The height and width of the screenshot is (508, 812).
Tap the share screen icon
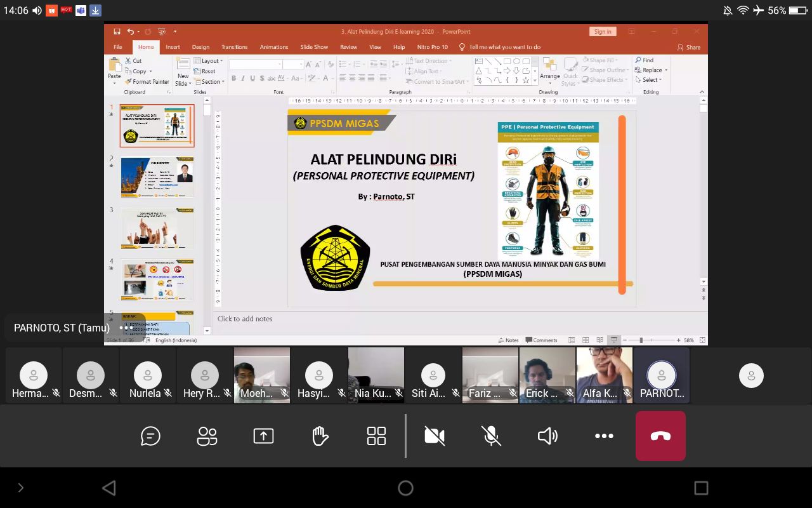point(263,436)
